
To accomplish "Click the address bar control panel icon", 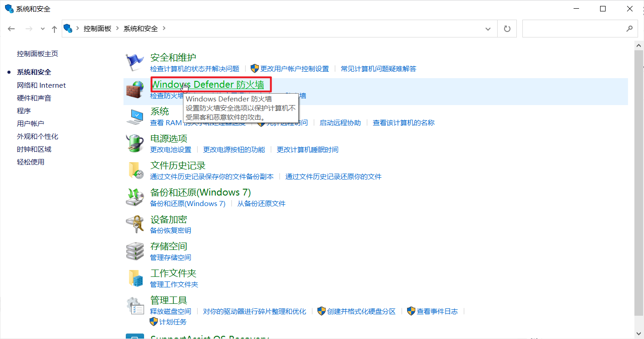I will pyautogui.click(x=68, y=28).
